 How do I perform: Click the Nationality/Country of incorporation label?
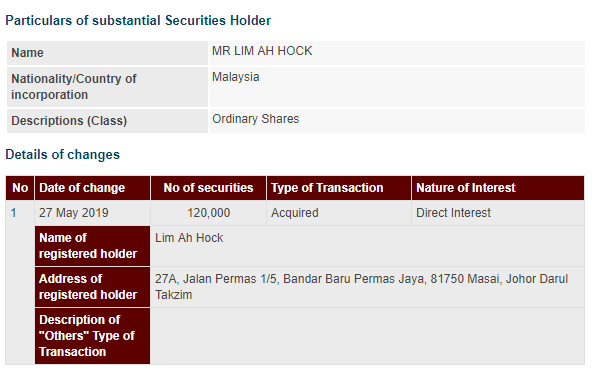74,87
